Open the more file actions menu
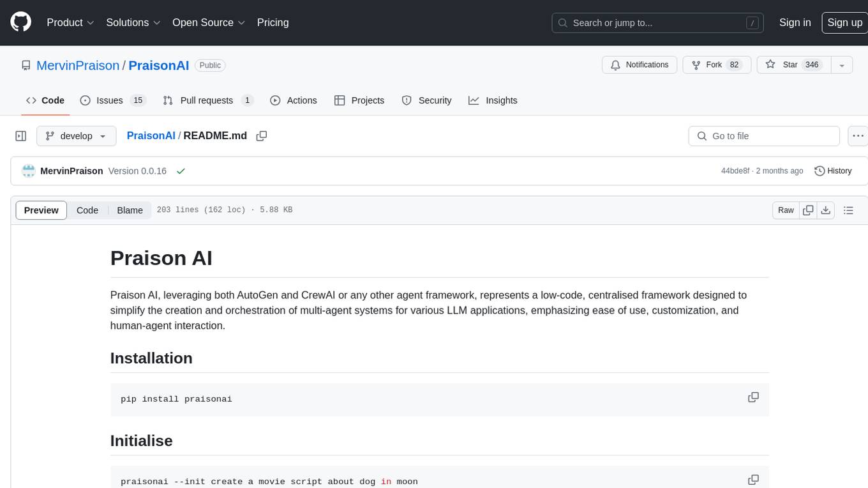The image size is (868, 488). [x=858, y=136]
